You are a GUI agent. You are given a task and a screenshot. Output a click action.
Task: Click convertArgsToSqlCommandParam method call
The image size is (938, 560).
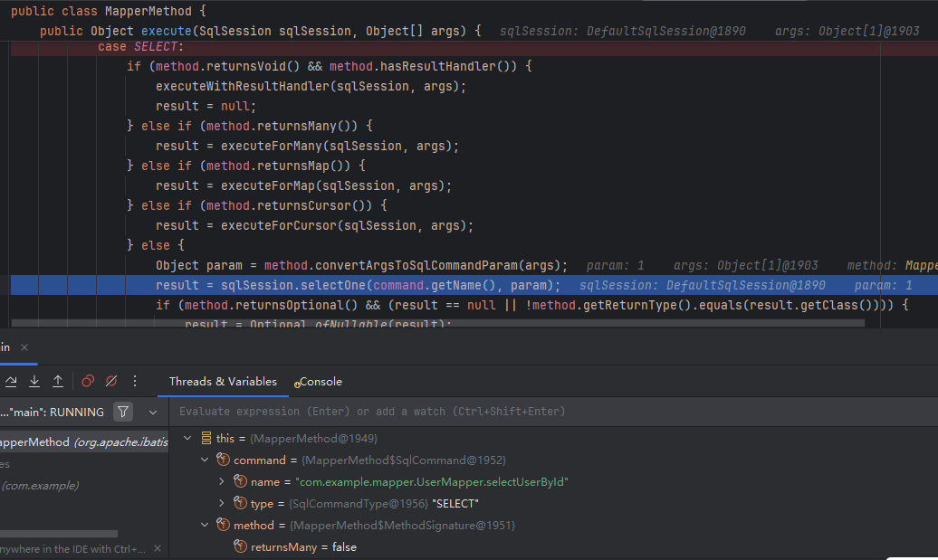point(416,265)
